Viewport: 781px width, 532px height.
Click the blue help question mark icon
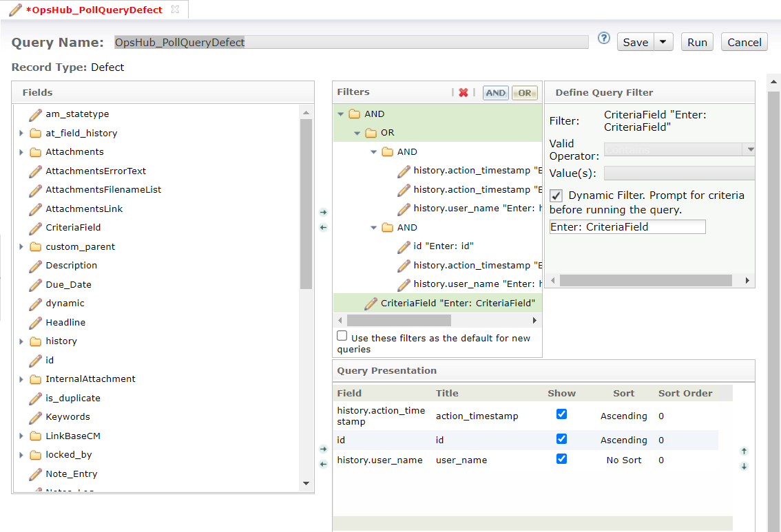(604, 39)
